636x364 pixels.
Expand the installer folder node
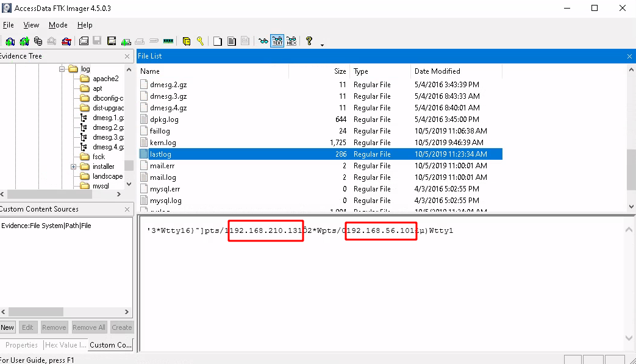[x=73, y=166]
